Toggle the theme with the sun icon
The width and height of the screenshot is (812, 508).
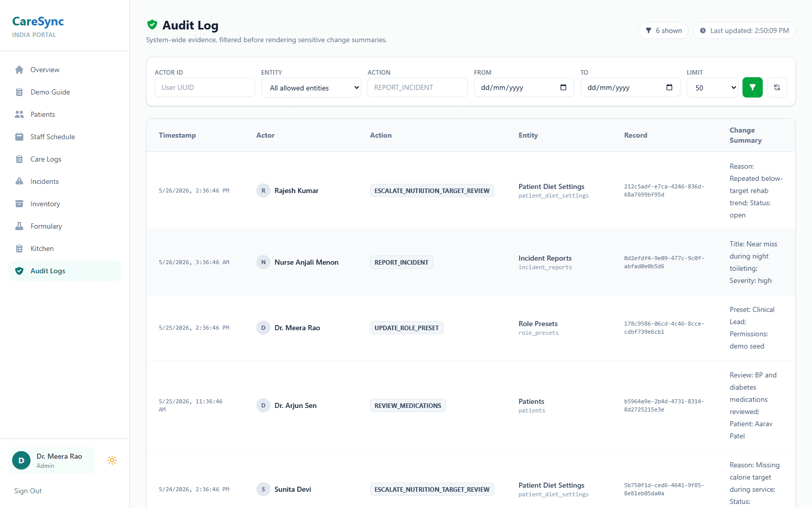(x=112, y=460)
